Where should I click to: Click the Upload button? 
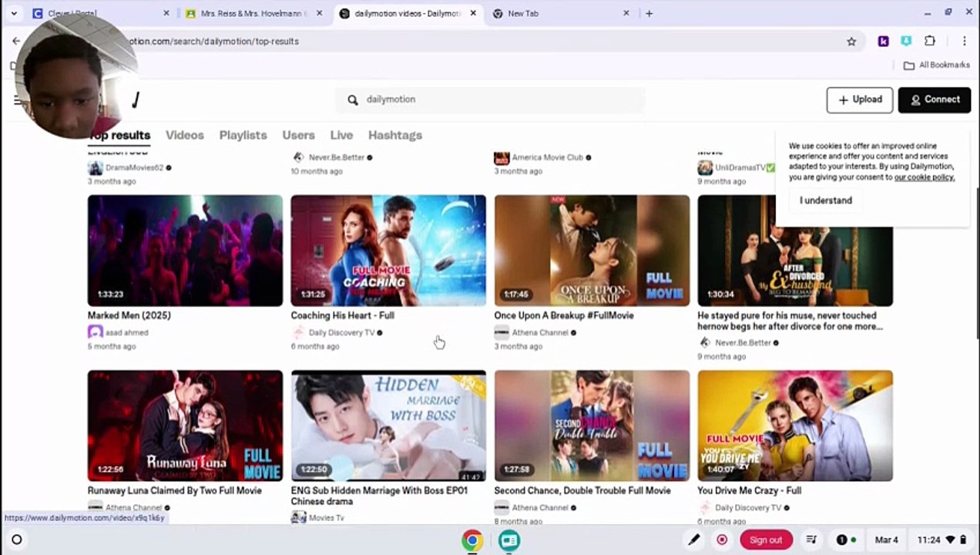pyautogui.click(x=860, y=100)
